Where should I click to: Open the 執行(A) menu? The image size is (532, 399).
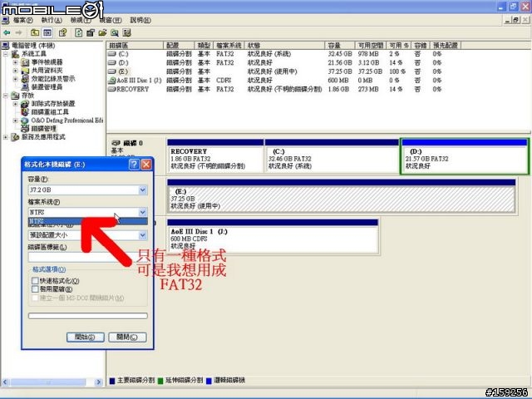point(52,20)
